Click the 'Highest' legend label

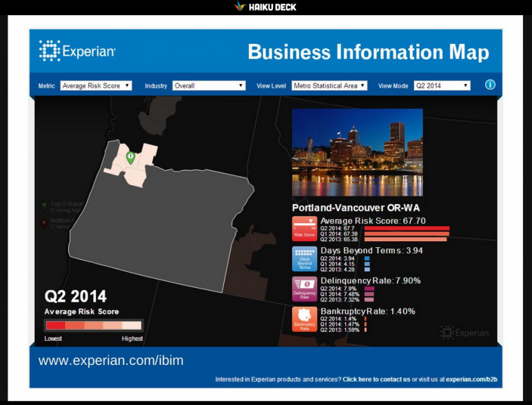coord(132,338)
